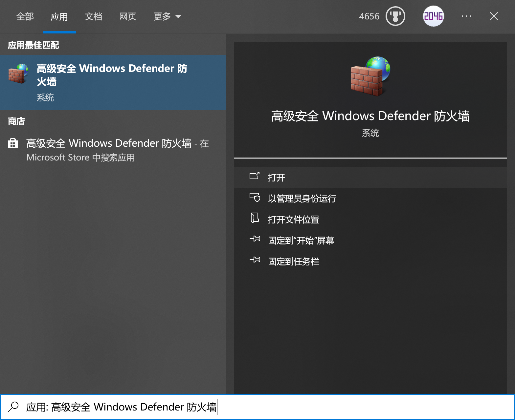The height and width of the screenshot is (420, 515).
Task: Close the search panel with X
Action: coord(494,16)
